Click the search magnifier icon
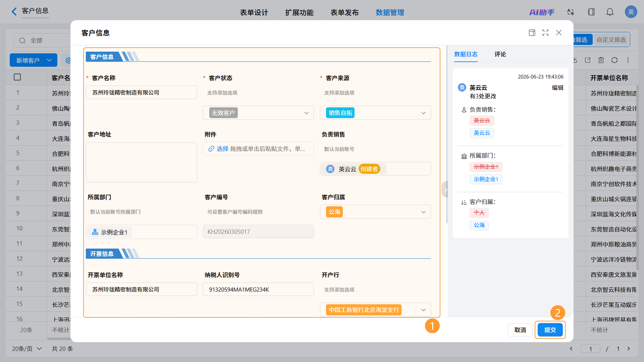The image size is (644, 362). 22,40
